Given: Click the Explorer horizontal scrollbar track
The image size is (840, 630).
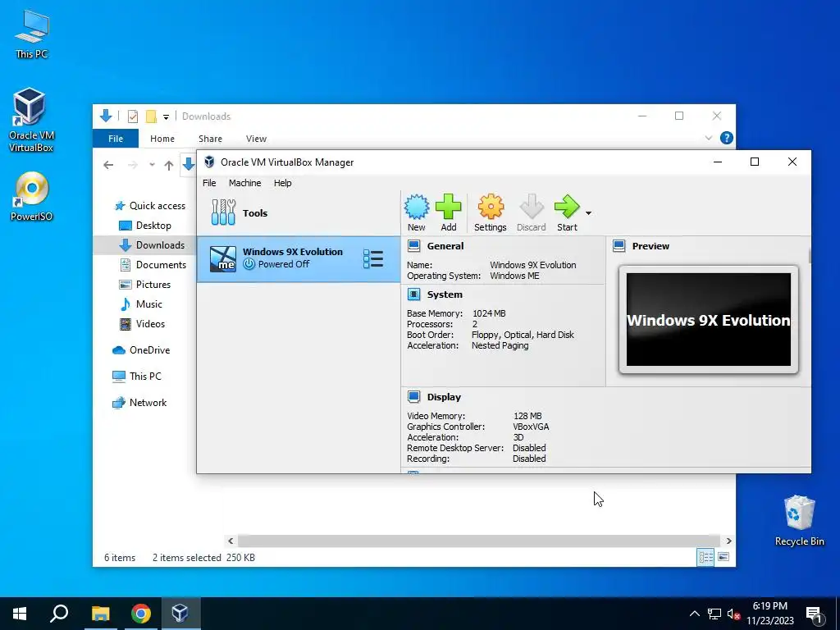Looking at the screenshot, I should 479,541.
